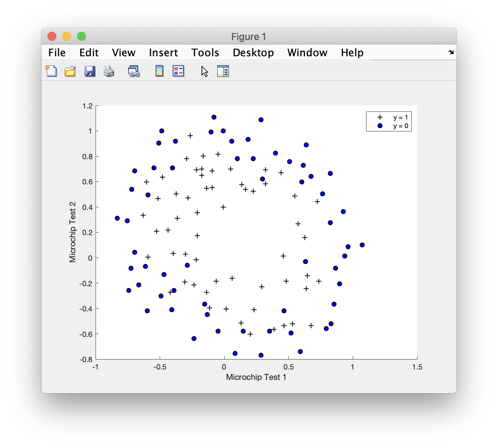This screenshot has width=498, height=448.
Task: Maximize Figure 1 with the green button
Action: (82, 36)
